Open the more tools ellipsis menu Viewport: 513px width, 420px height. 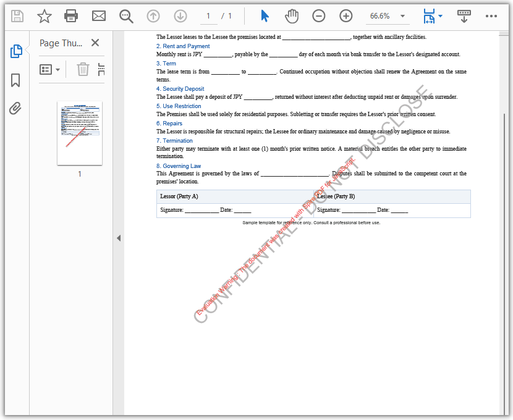tap(491, 16)
